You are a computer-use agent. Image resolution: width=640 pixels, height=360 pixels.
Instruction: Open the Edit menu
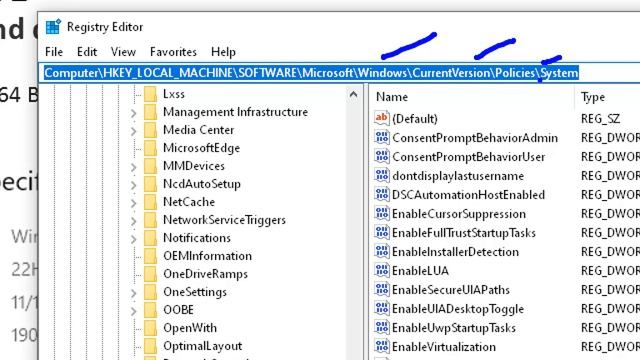click(87, 52)
